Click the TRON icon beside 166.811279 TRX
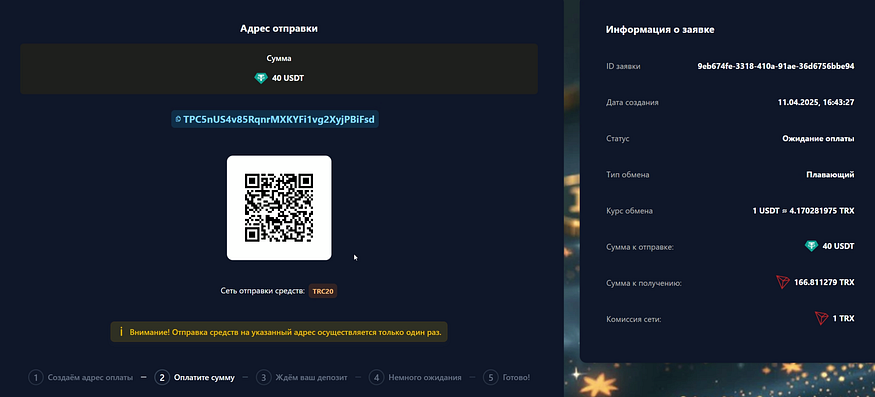Screen dimensions: 875x397 tap(783, 282)
